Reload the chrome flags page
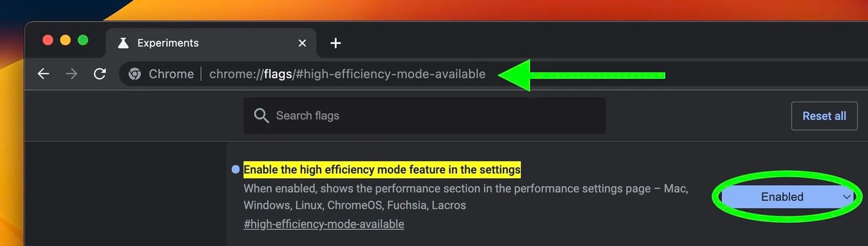 [100, 74]
